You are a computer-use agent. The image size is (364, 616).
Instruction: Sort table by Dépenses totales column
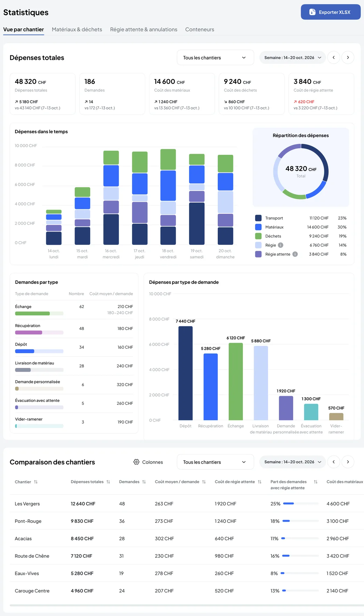108,482
